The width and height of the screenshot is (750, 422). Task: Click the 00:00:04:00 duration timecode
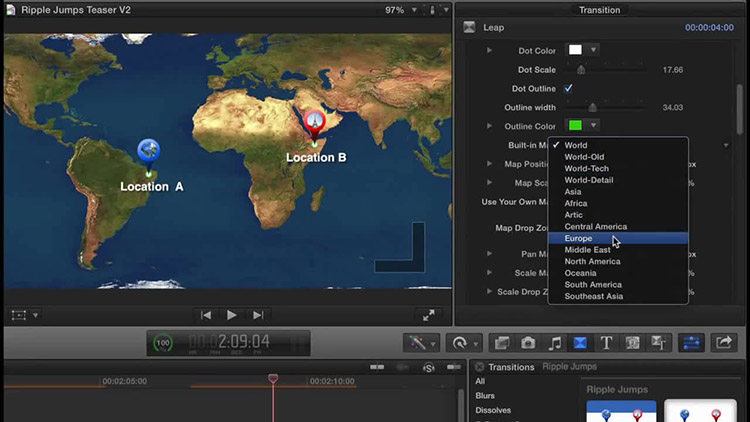[x=709, y=28]
